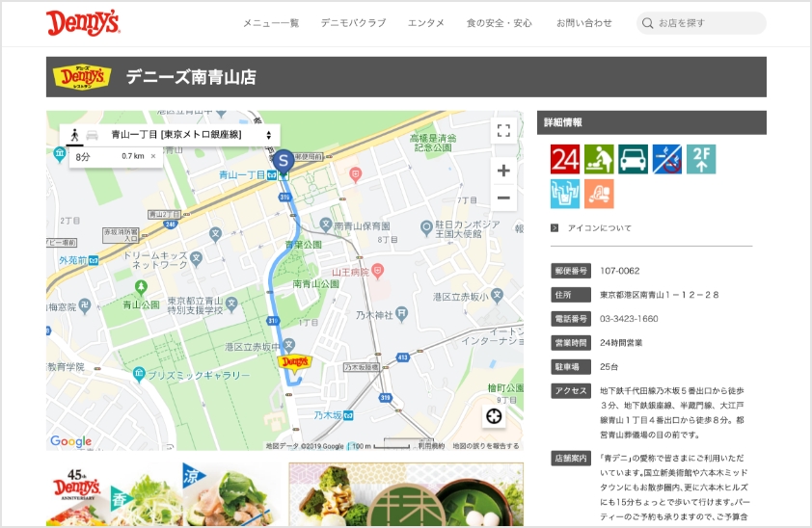This screenshot has height=528, width=812.
Task: Open 地図の誤りを報告する link
Action: (486, 446)
